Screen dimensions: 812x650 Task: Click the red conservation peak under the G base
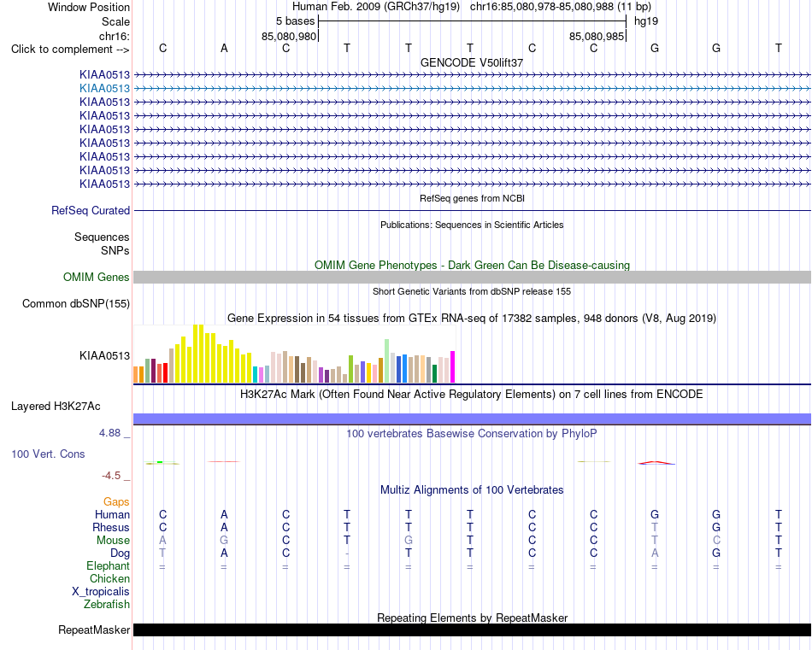tap(656, 463)
